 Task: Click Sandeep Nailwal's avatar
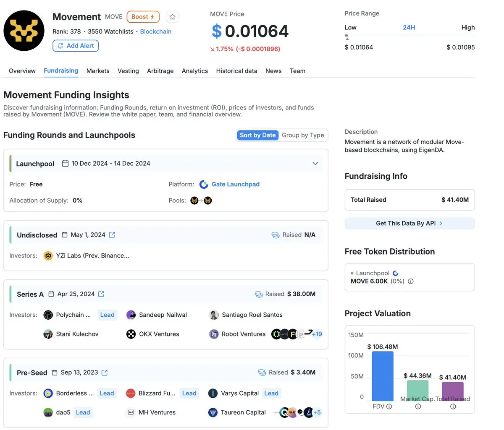click(x=131, y=315)
